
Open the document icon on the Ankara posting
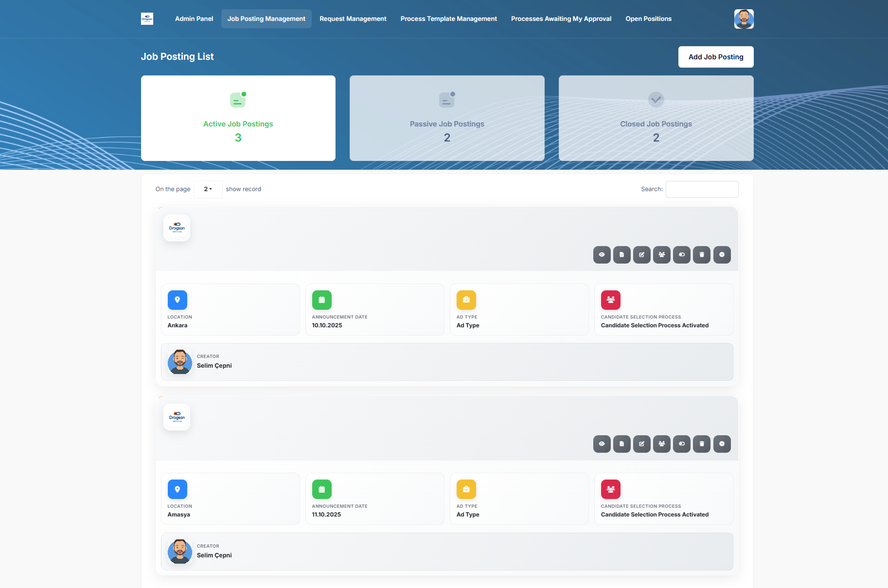click(x=622, y=254)
